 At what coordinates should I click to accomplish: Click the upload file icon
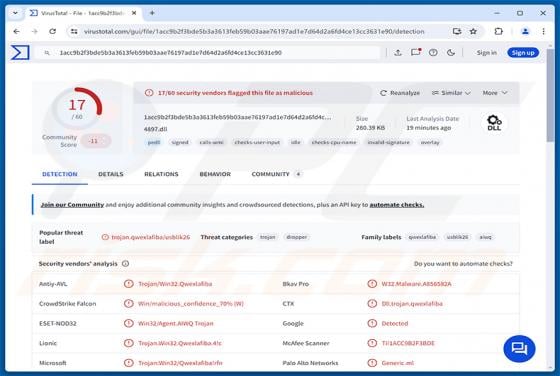click(398, 52)
